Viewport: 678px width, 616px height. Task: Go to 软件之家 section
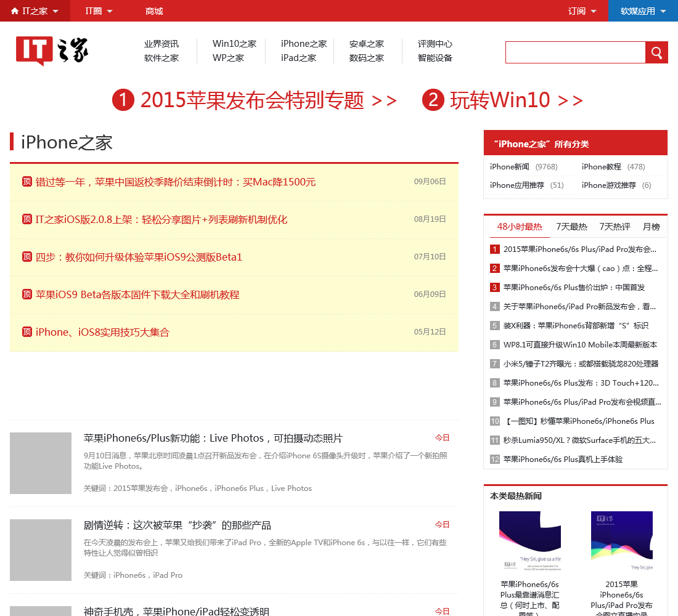pos(161,58)
